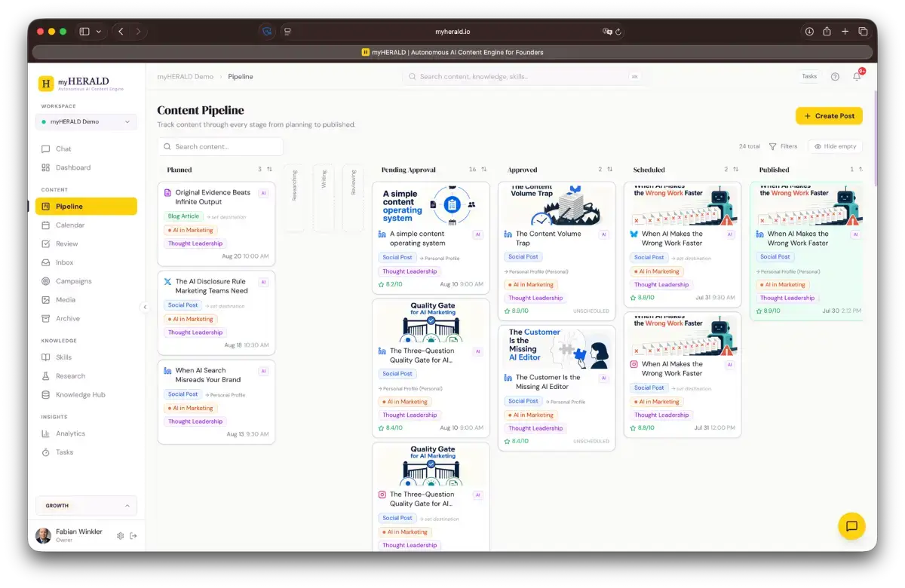Open When AI Search Misreads Your Brand card

pos(216,402)
